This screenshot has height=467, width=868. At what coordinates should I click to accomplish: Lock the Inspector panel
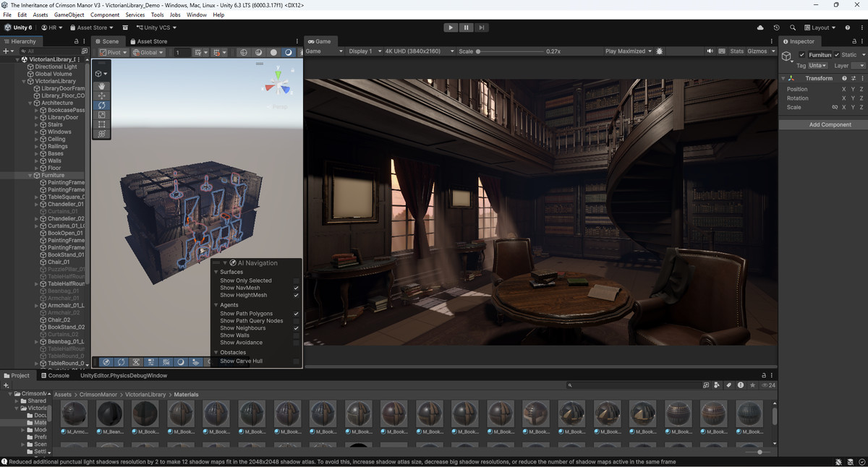click(x=854, y=41)
